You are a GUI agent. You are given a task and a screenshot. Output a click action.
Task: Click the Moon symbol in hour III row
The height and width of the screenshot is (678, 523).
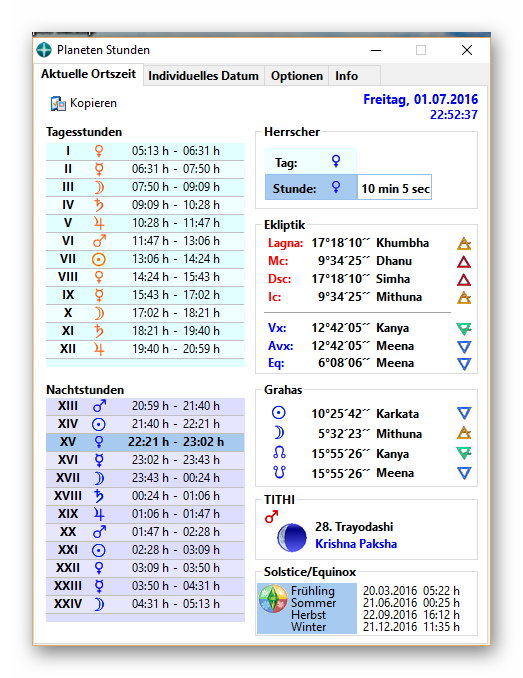pyautogui.click(x=99, y=187)
